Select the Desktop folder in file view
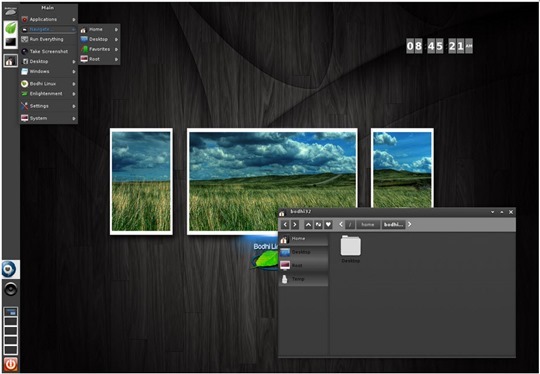540x374 pixels. 351,249
